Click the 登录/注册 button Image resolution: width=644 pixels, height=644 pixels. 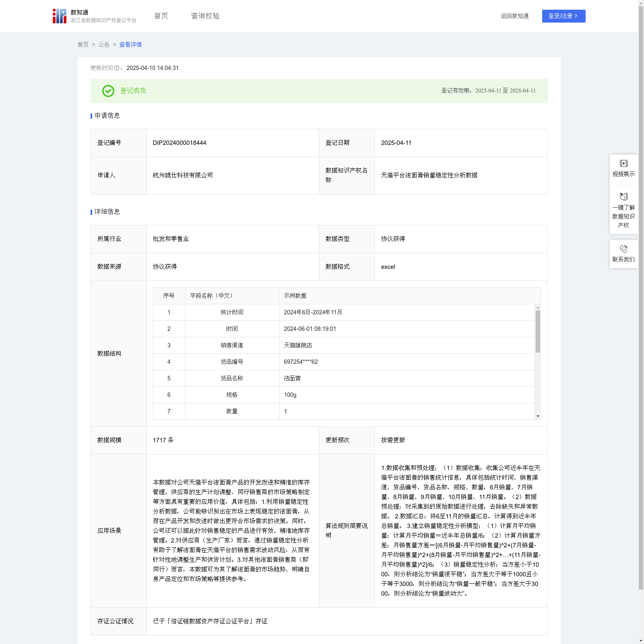click(563, 16)
